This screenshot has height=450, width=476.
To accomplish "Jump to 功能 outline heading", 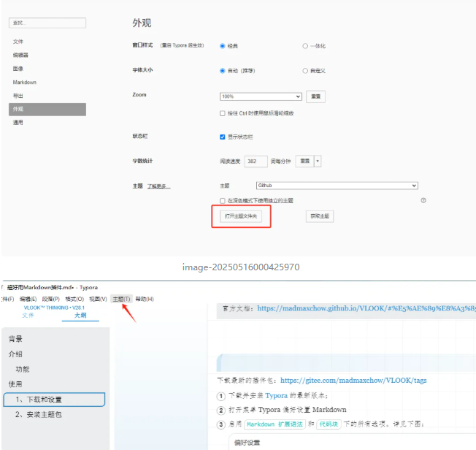I will click(23, 369).
